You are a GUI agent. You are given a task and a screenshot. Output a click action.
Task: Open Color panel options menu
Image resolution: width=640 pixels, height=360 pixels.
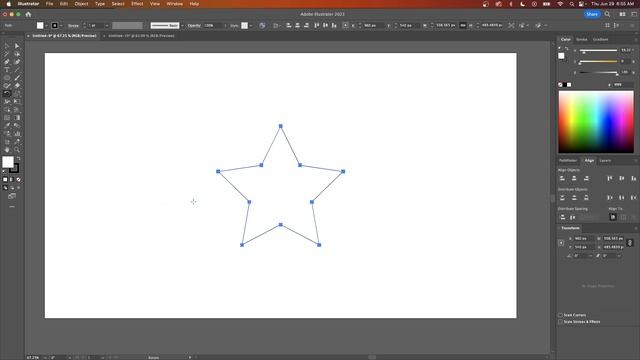point(636,40)
